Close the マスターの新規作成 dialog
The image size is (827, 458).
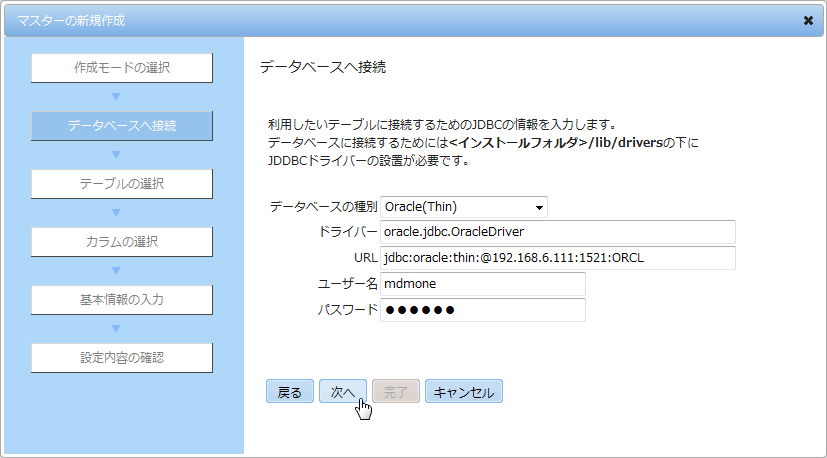(x=808, y=21)
